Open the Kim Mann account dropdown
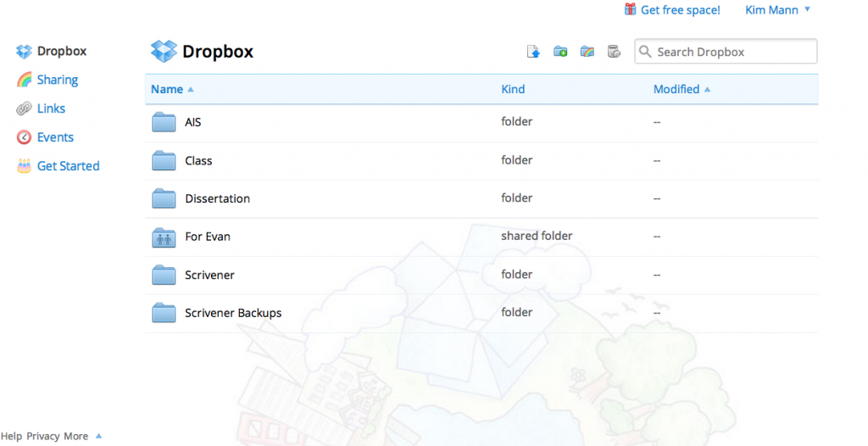The height and width of the screenshot is (446, 868). click(x=777, y=10)
